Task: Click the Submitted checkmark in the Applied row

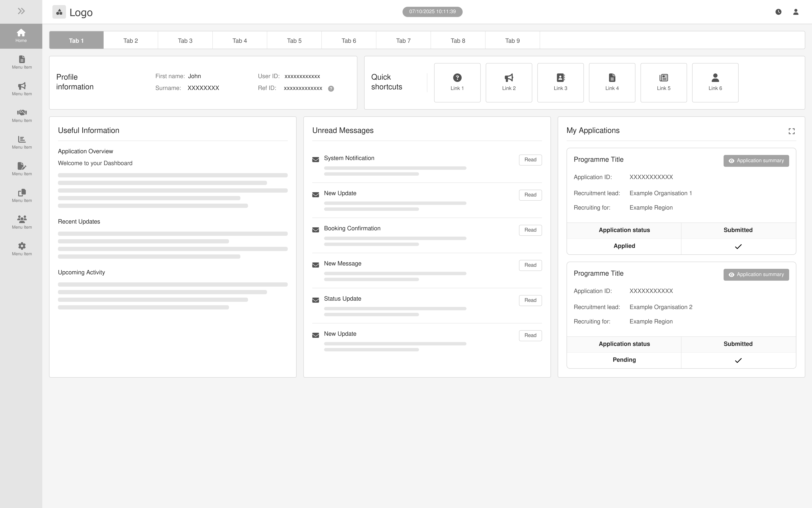Action: pos(738,247)
